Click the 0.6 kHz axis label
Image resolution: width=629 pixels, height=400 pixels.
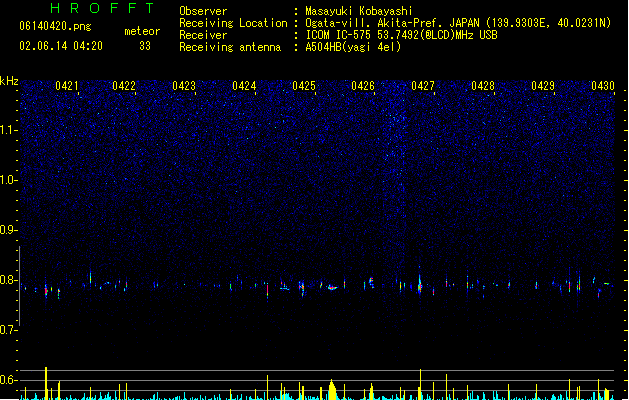coord(9,380)
